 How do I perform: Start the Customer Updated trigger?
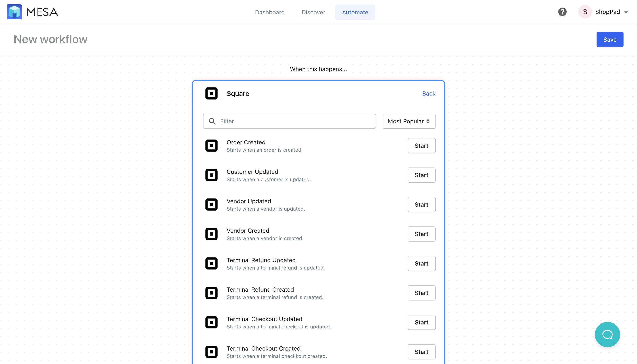[421, 175]
